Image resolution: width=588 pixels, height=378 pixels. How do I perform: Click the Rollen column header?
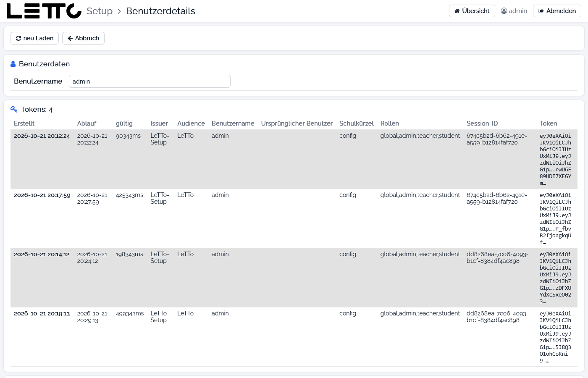[390, 123]
